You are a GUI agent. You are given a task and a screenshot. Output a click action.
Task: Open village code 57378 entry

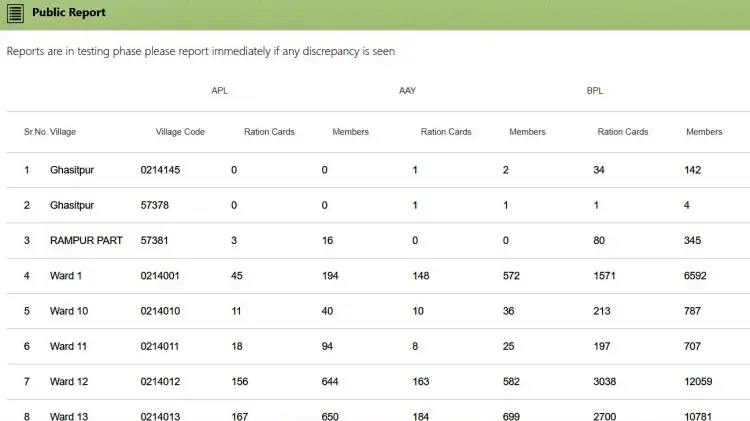154,205
